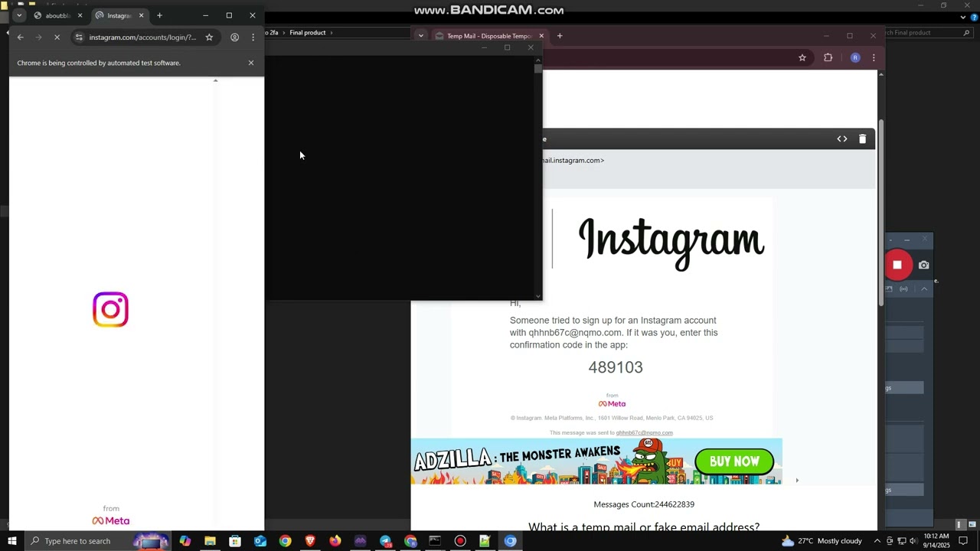
Task: Add a new tab in Temp Mail window
Action: [x=560, y=36]
